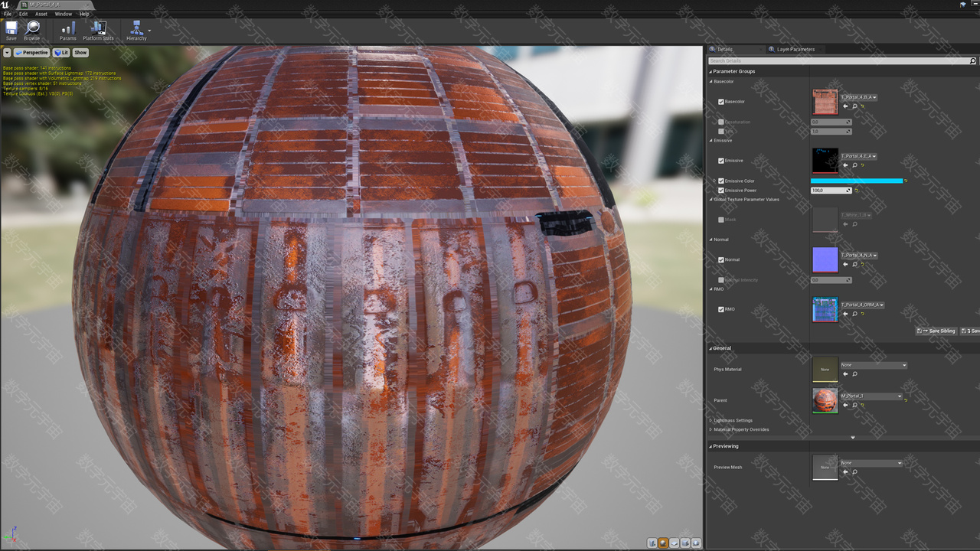Click the search icon in Details search
Screen dimensions: 980x551
click(x=973, y=60)
